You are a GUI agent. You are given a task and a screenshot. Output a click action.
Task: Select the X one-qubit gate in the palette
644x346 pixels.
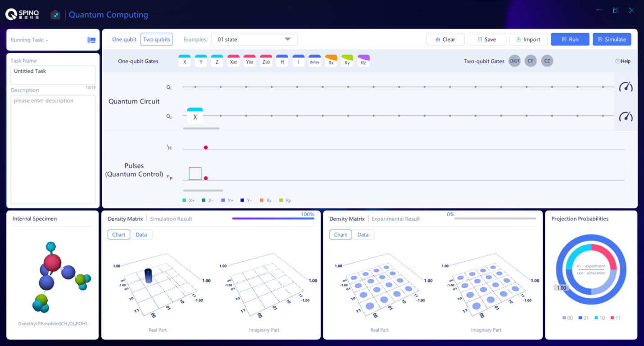(184, 61)
